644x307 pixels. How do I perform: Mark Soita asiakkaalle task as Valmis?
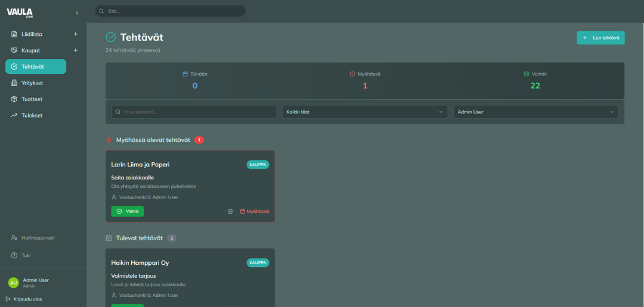click(127, 211)
